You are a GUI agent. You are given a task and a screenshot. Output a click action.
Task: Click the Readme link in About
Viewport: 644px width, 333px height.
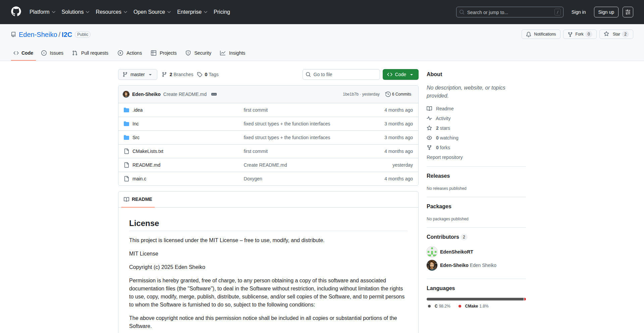click(440, 109)
